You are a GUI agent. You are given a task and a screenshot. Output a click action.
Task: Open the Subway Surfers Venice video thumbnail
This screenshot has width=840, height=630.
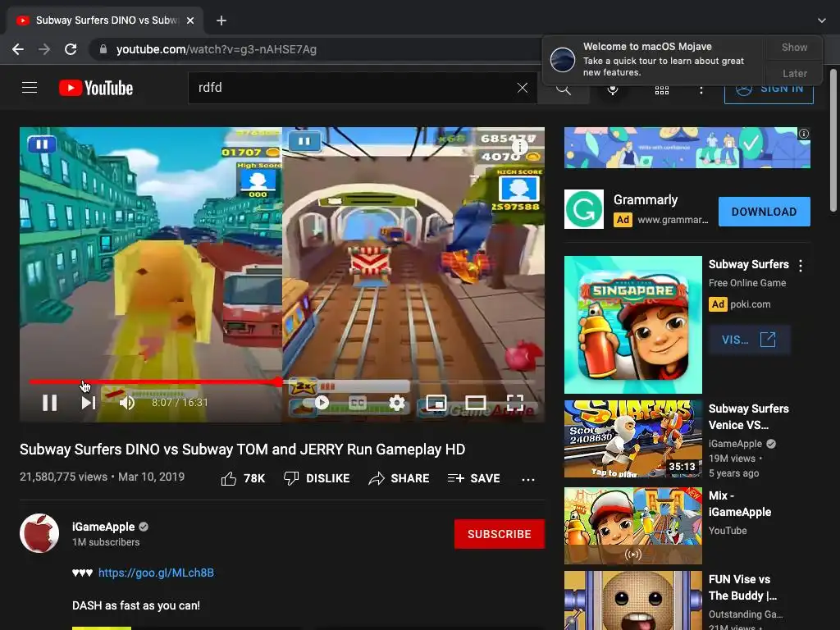pos(632,439)
